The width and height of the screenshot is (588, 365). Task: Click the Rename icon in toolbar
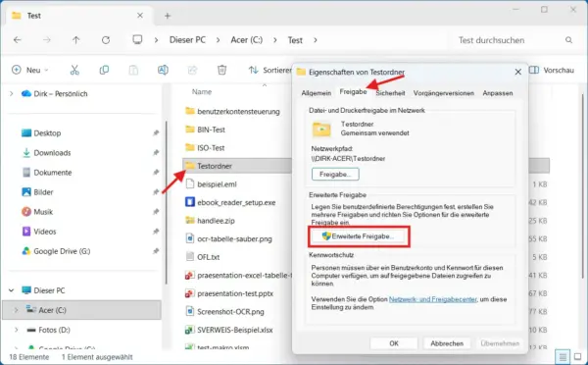point(163,70)
